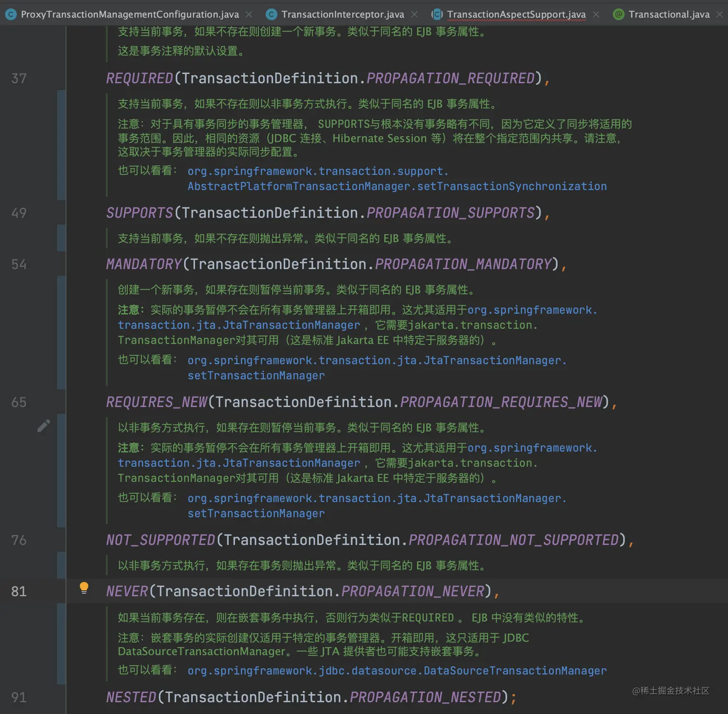Click the PROPAGATION_SUPPORTS constant reference
728x714 pixels.
(451, 212)
